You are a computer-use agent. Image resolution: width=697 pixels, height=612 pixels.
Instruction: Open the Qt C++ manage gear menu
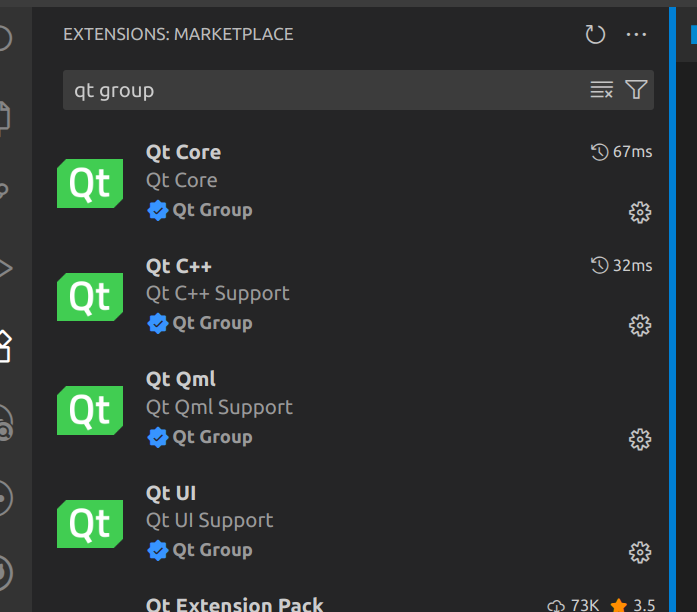[640, 325]
